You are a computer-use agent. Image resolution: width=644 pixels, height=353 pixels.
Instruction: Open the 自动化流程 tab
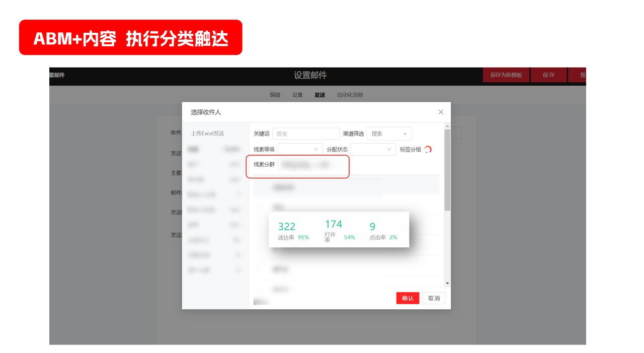pyautogui.click(x=350, y=95)
